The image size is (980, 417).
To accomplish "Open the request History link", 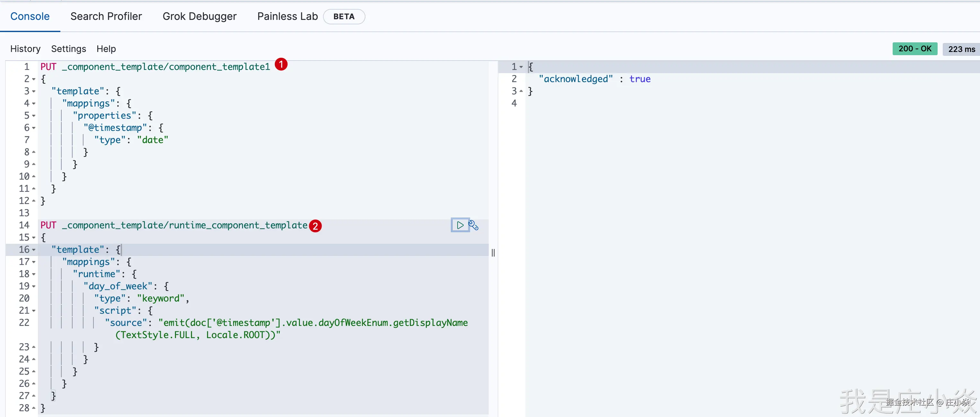I will (25, 49).
